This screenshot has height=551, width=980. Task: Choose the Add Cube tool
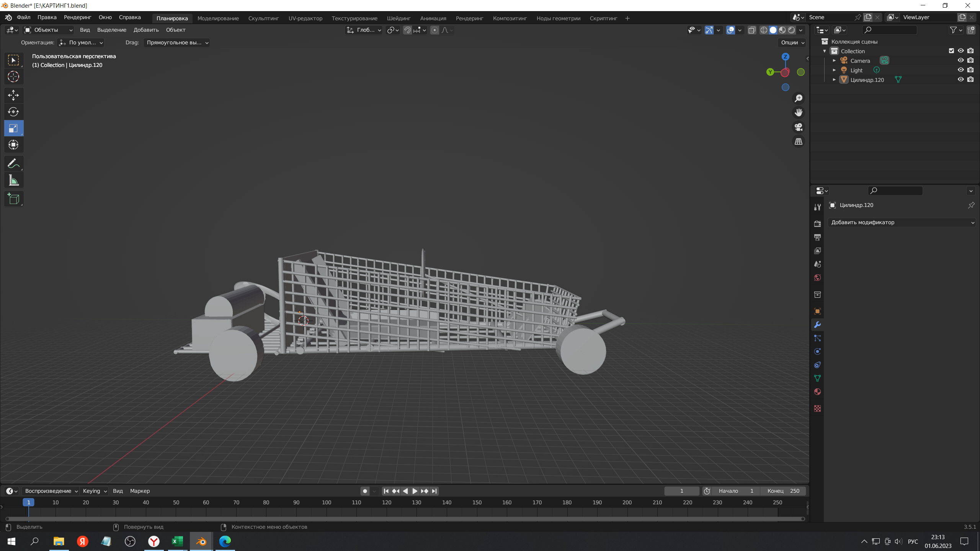pyautogui.click(x=13, y=199)
